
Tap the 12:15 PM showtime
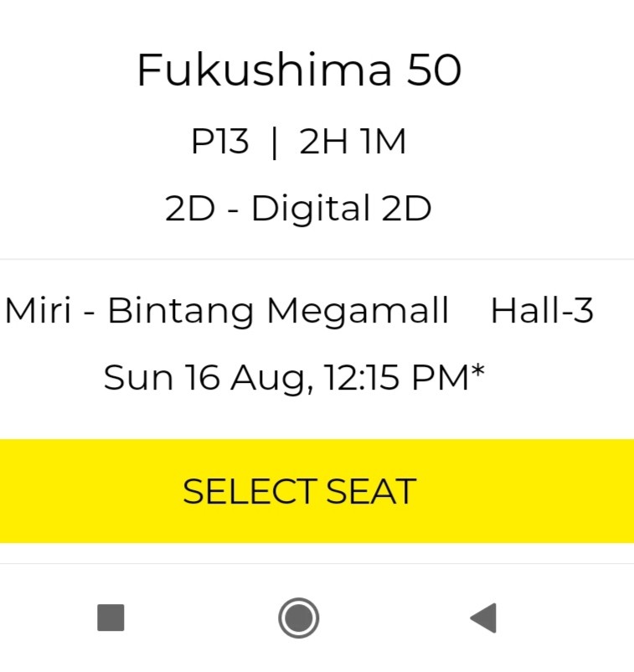pyautogui.click(x=396, y=378)
